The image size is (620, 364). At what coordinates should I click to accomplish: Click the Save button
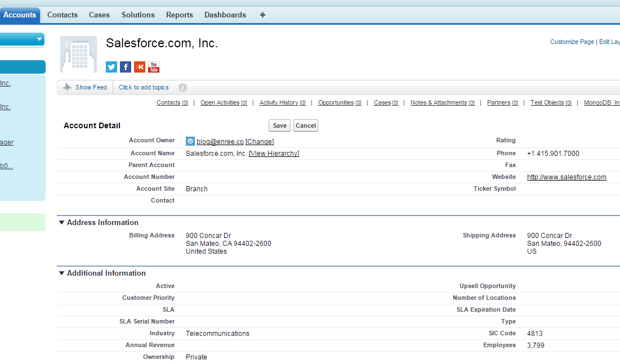point(279,125)
